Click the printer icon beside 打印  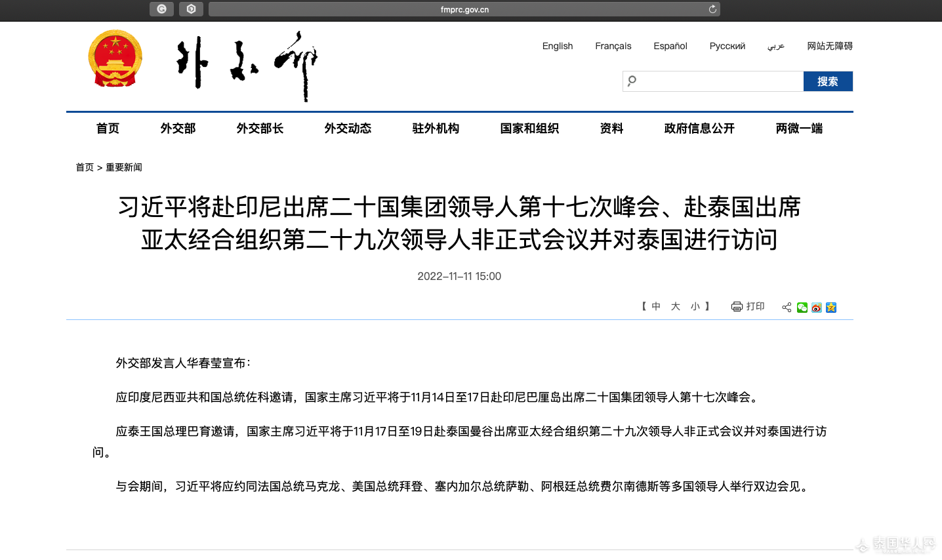[737, 307]
